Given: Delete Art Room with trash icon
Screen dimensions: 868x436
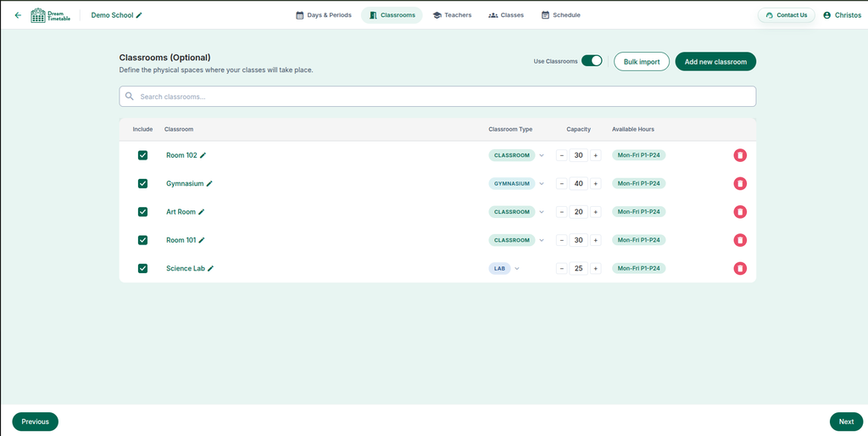Looking at the screenshot, I should point(740,211).
